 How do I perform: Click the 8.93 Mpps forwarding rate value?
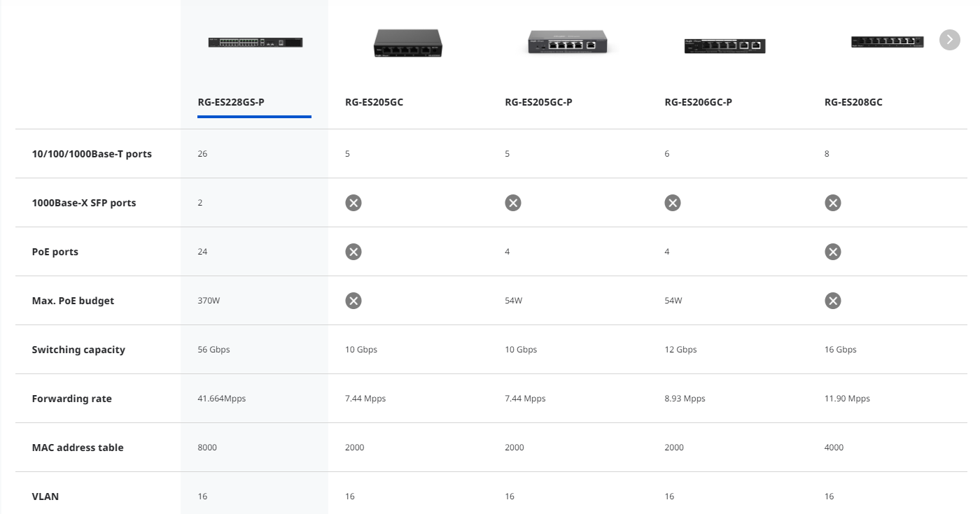(685, 399)
